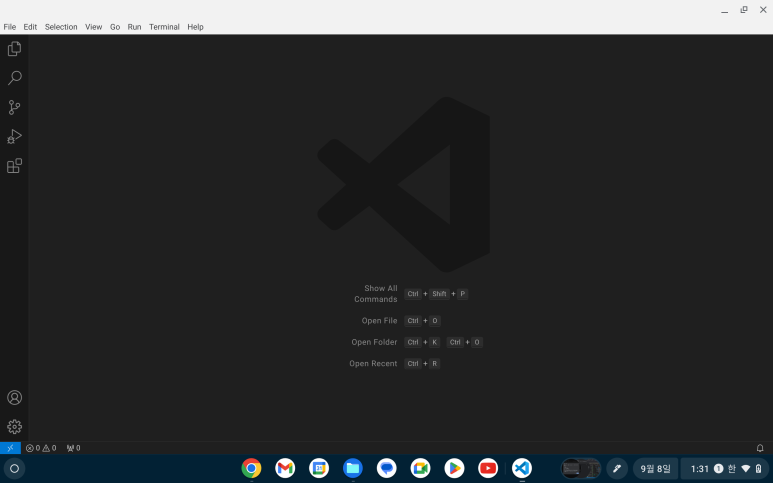Click the remote window indicator in status bar
This screenshot has height=483, width=773.
(x=10, y=448)
